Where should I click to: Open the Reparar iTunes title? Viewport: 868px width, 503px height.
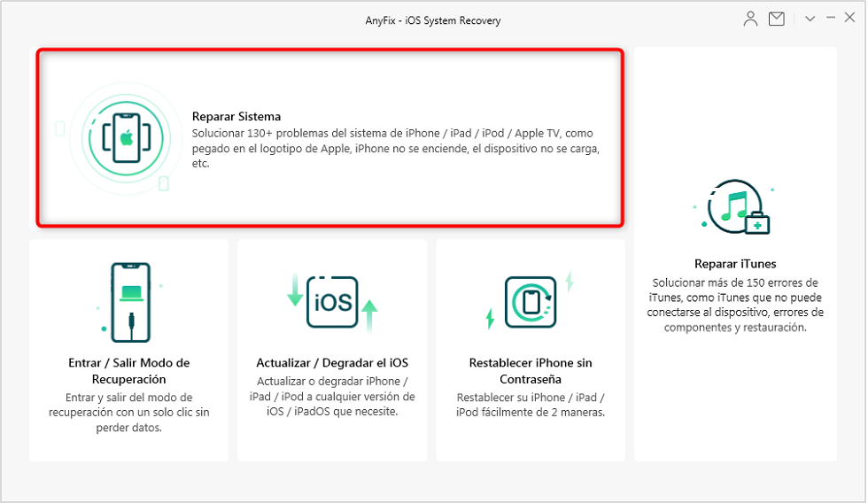point(735,264)
